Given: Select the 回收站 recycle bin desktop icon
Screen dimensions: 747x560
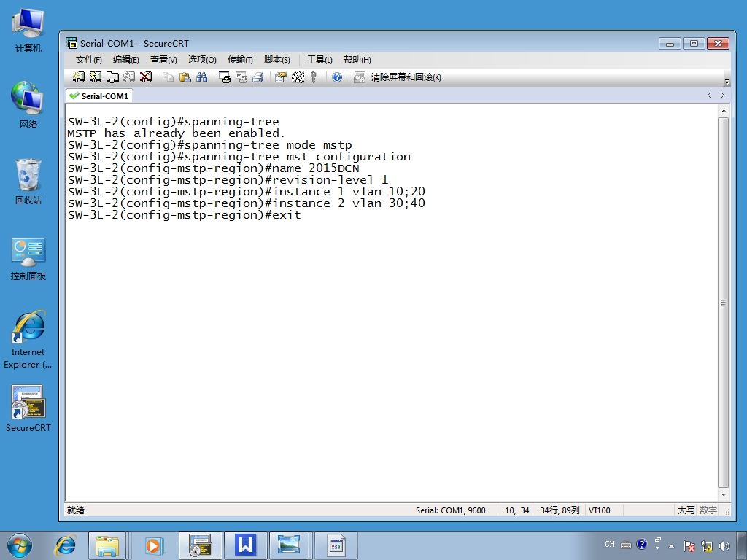Looking at the screenshot, I should [x=28, y=182].
